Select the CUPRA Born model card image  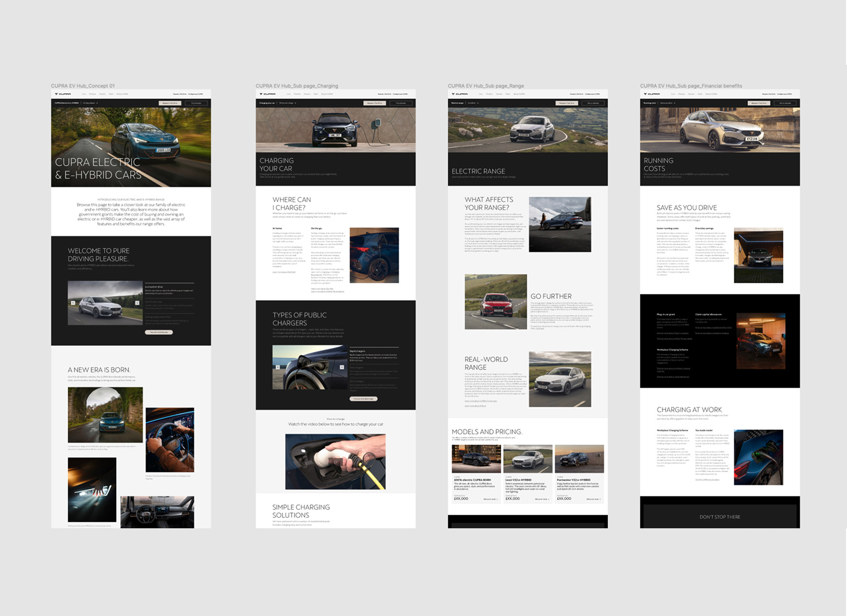coord(476,459)
